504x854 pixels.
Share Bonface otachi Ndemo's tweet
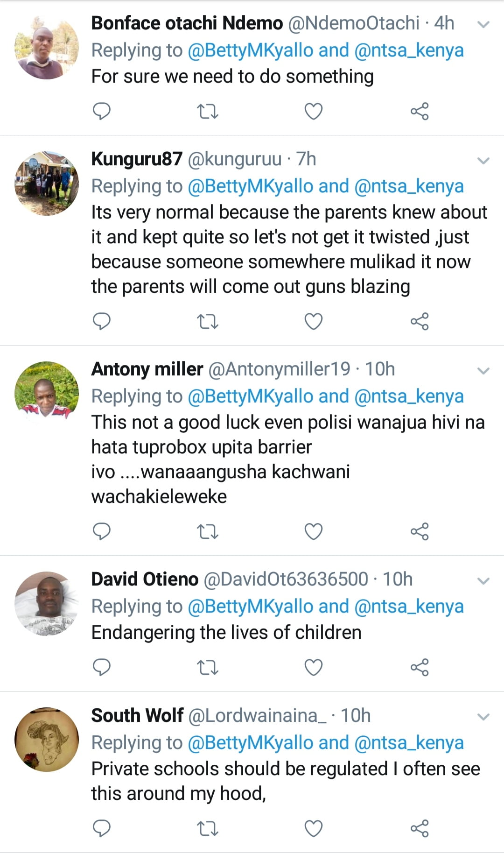click(419, 112)
